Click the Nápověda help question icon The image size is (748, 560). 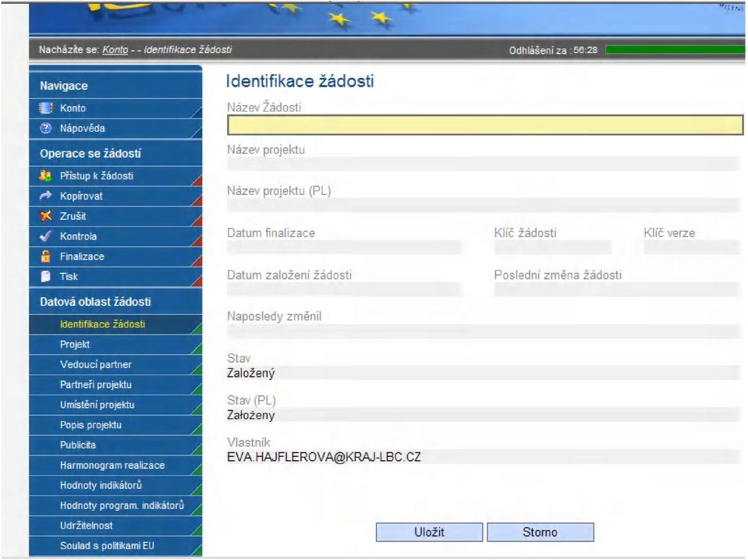(x=46, y=129)
